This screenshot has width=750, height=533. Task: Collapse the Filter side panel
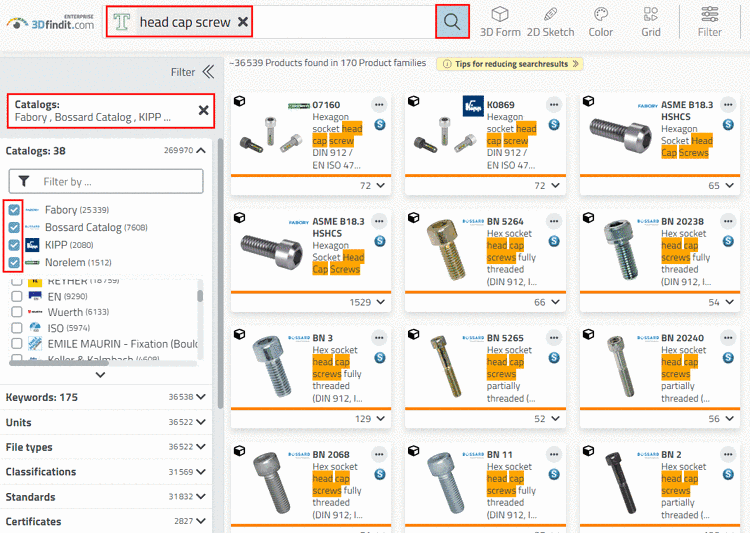click(208, 72)
